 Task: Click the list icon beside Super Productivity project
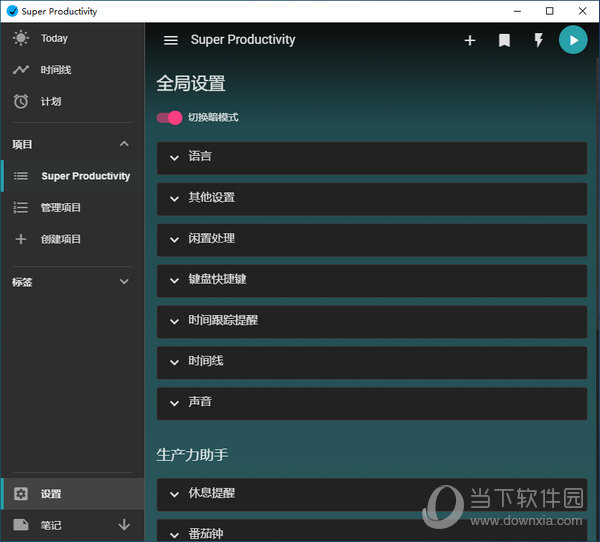(x=21, y=176)
